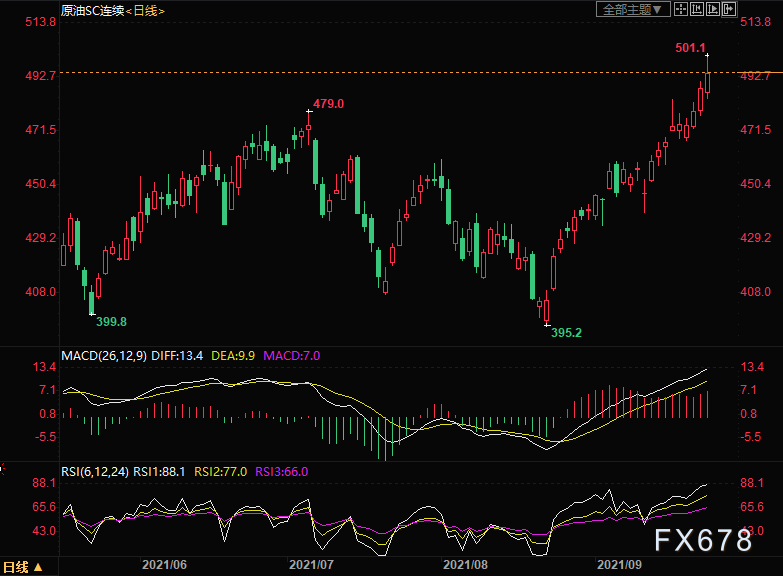The height and width of the screenshot is (576, 783).
Task: Click the magenta MACD:7.0 legend value
Action: click(x=291, y=355)
